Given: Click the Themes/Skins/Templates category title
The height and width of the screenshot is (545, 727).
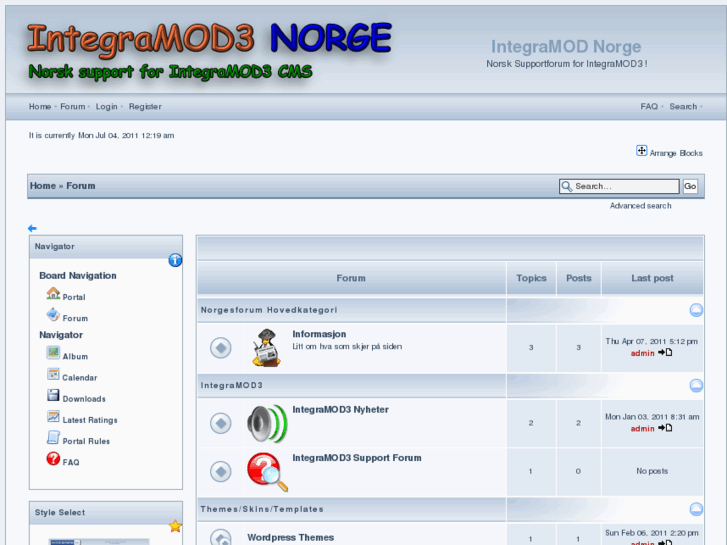Looking at the screenshot, I should click(x=262, y=509).
